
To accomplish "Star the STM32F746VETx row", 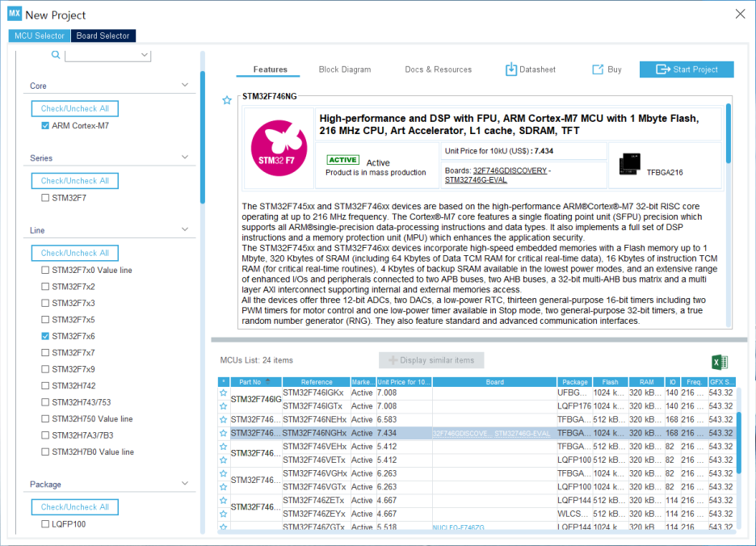I will [223, 460].
